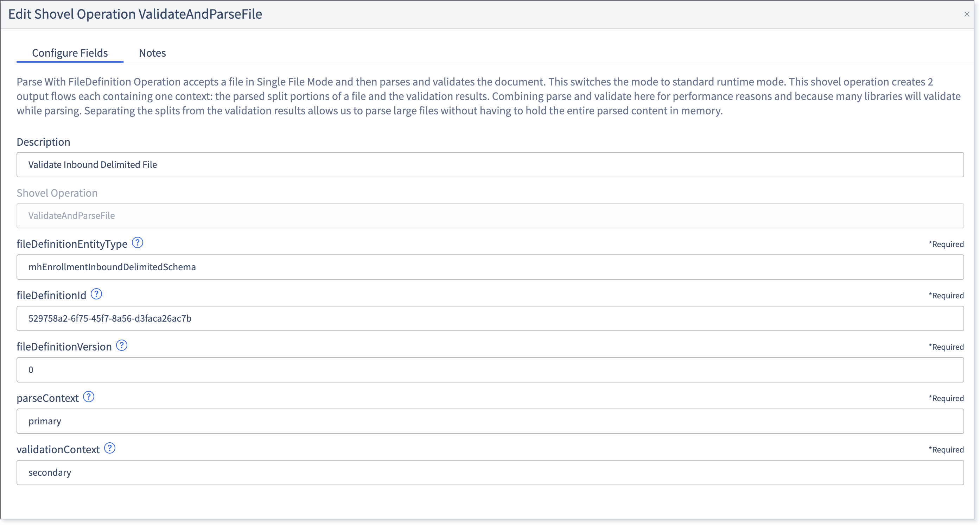Switch to the Notes tab
The image size is (980, 525).
click(152, 53)
